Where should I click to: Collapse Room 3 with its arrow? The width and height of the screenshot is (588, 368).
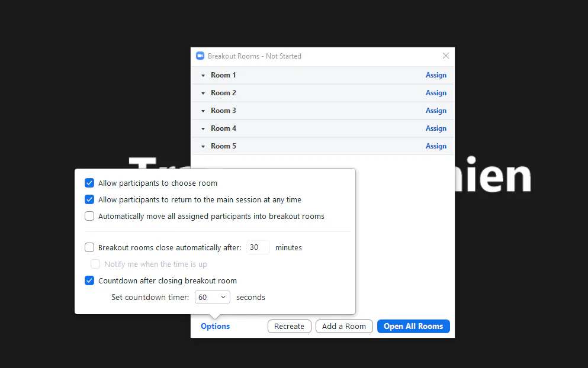(203, 111)
